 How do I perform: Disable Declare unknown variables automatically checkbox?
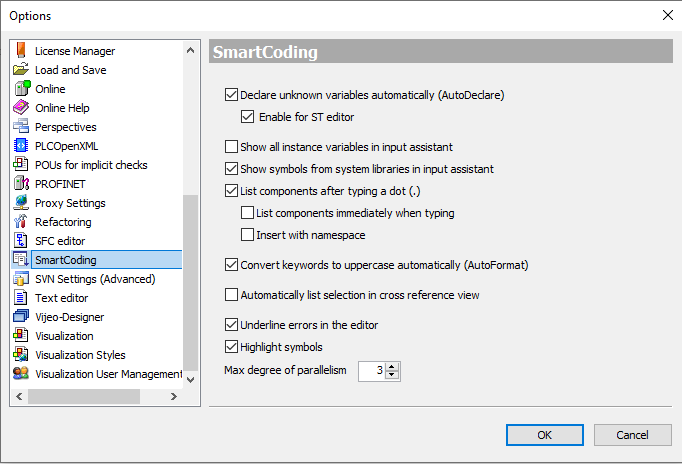point(232,96)
